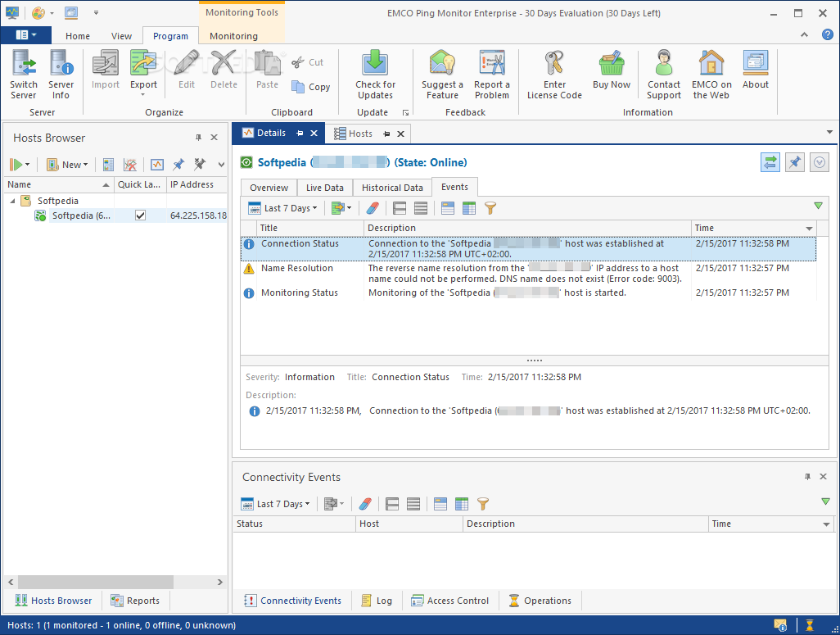Select the Name Resolution event row
This screenshot has width=840, height=635.
[x=529, y=274]
